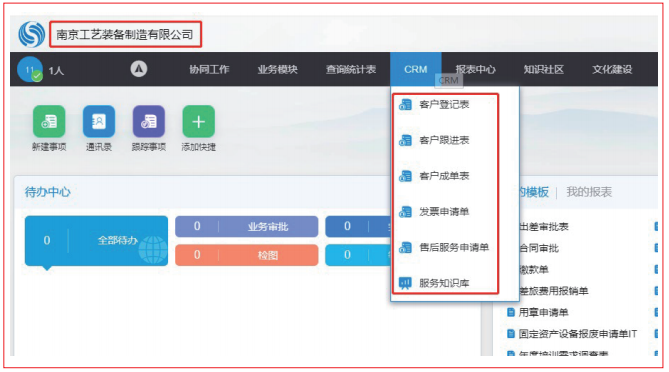The height and width of the screenshot is (372, 669).
Task: Click the 添加快捷 plus icon
Action: [198, 122]
